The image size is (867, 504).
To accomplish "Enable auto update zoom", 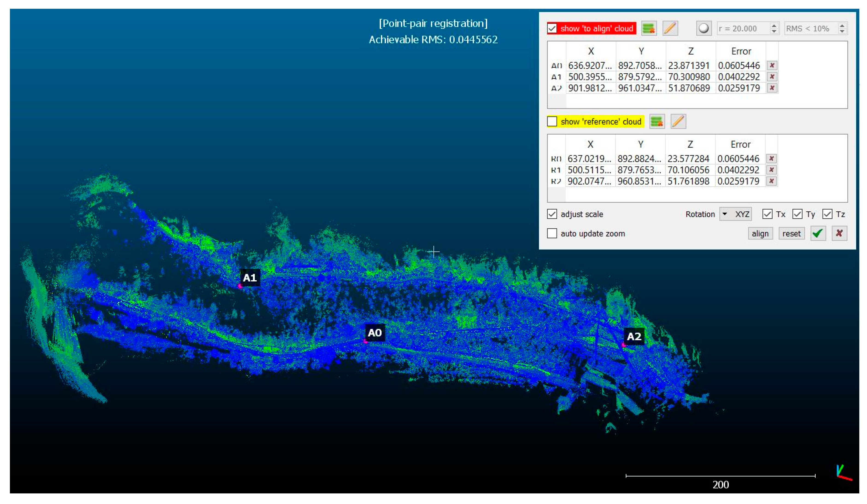I will [552, 234].
